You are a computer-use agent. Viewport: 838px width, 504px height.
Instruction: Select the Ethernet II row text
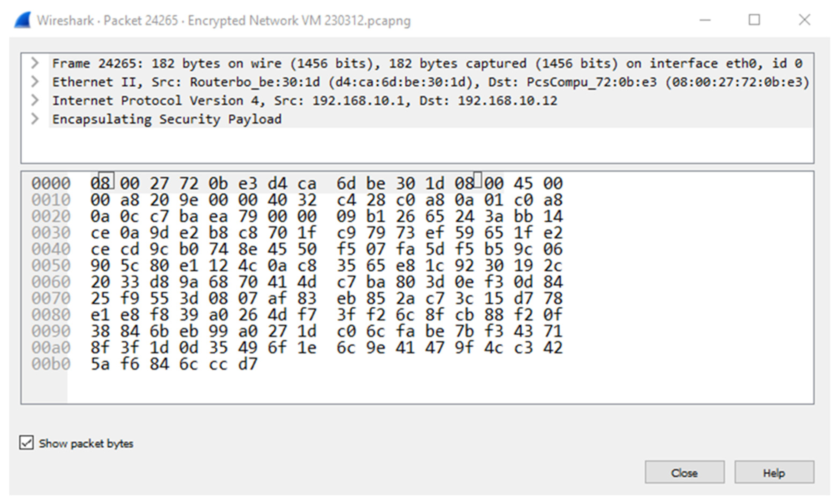coord(431,82)
